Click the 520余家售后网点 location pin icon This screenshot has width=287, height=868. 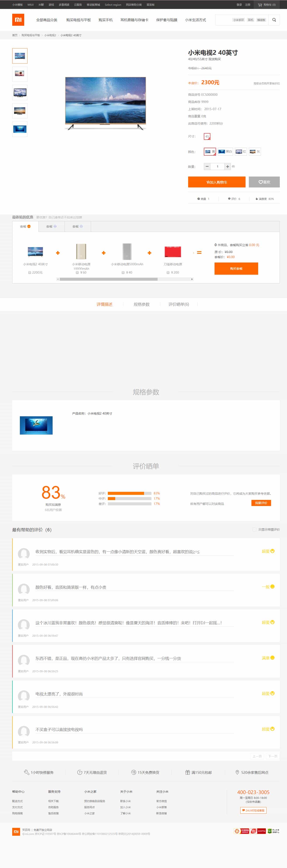237,772
